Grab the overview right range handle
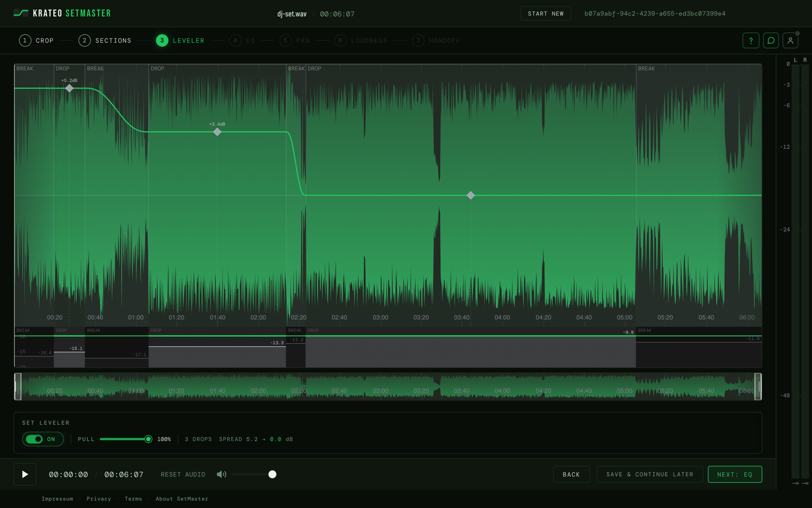The width and height of the screenshot is (812, 508). pyautogui.click(x=758, y=387)
